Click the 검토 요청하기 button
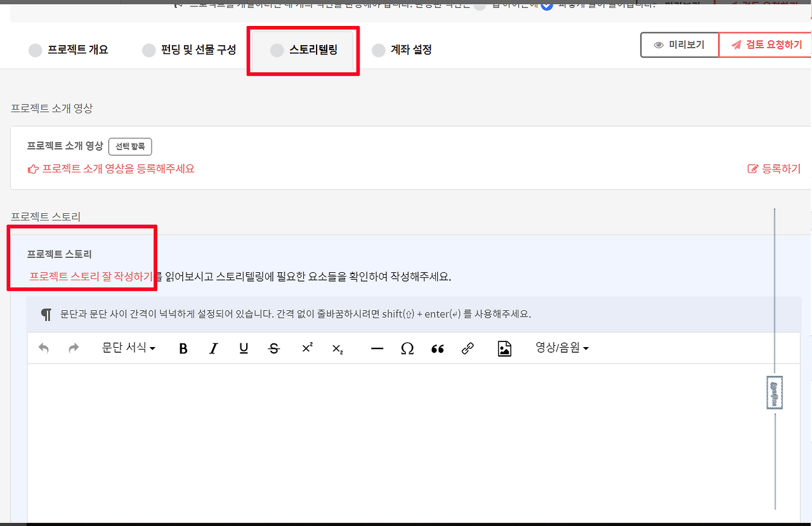 (766, 45)
